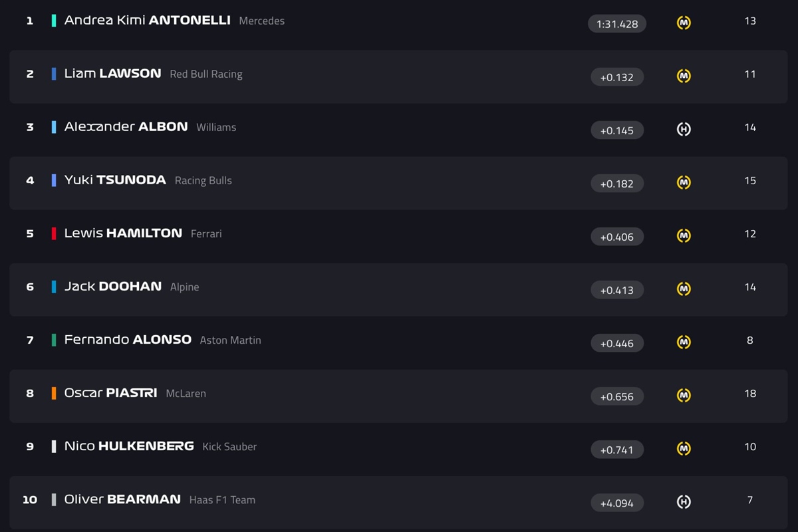Click the Ferrari red colour bar
Screen dimensions: 798x532
(x=54, y=233)
